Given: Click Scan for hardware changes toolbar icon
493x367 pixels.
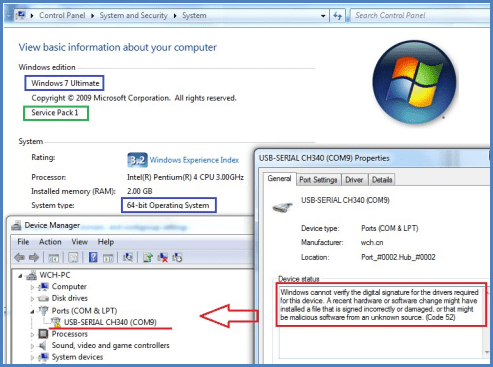Looking at the screenshot, I should (x=128, y=257).
